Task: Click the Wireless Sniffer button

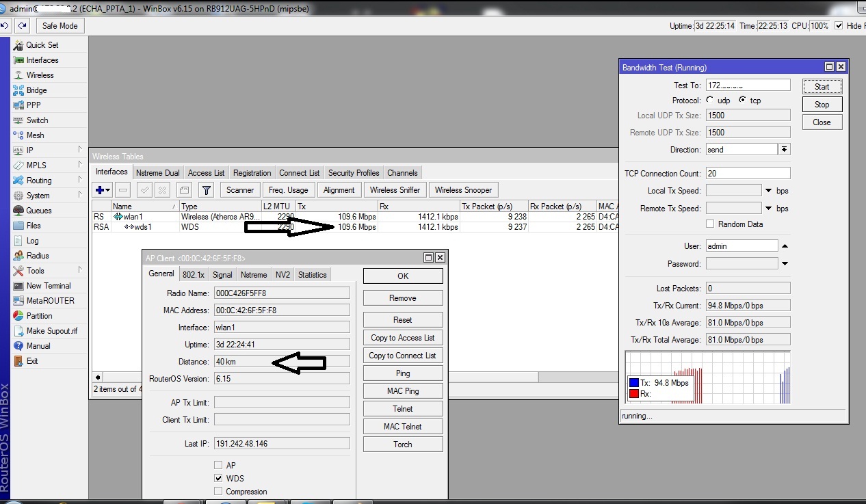Action: [395, 190]
